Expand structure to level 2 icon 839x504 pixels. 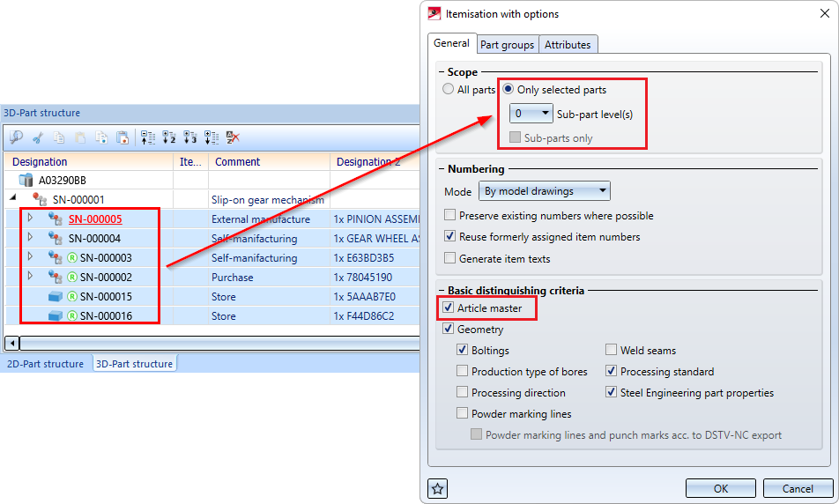pos(169,138)
